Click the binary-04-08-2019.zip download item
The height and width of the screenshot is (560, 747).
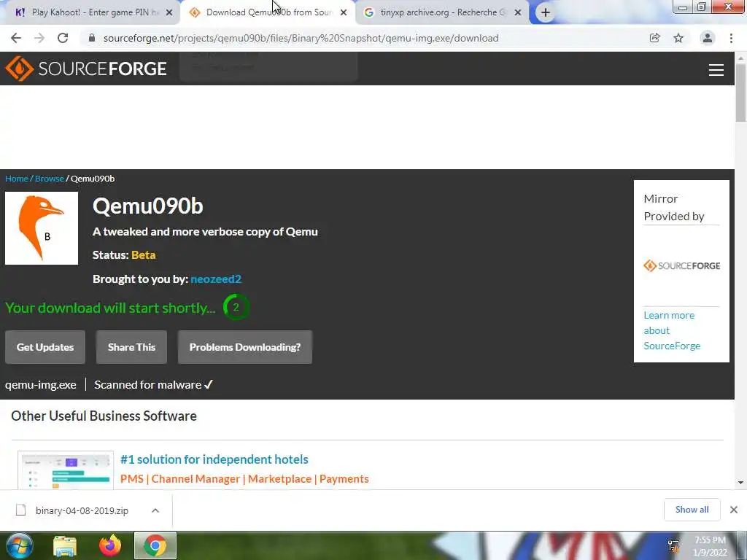click(x=82, y=511)
